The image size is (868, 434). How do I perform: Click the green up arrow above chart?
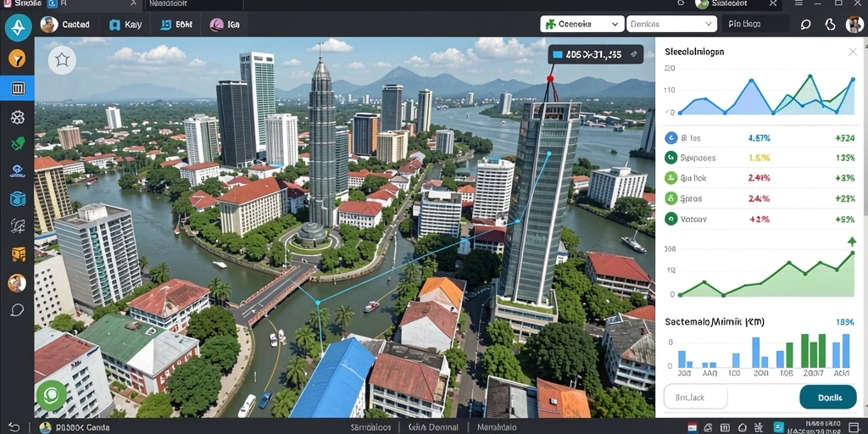tap(852, 242)
